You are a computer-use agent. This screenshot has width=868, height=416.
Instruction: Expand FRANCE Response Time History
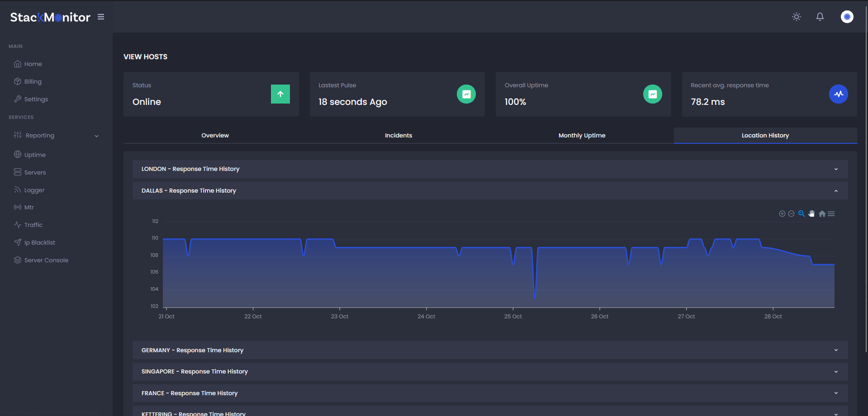490,393
